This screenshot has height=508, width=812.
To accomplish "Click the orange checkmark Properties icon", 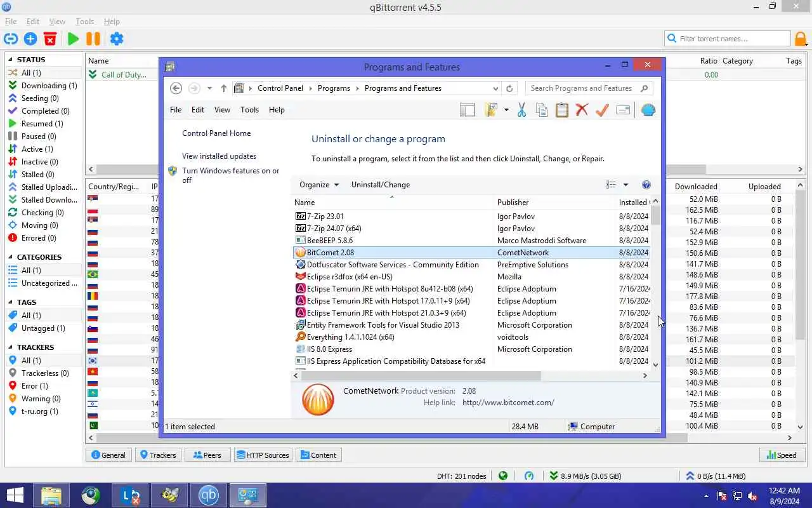I will pos(602,110).
